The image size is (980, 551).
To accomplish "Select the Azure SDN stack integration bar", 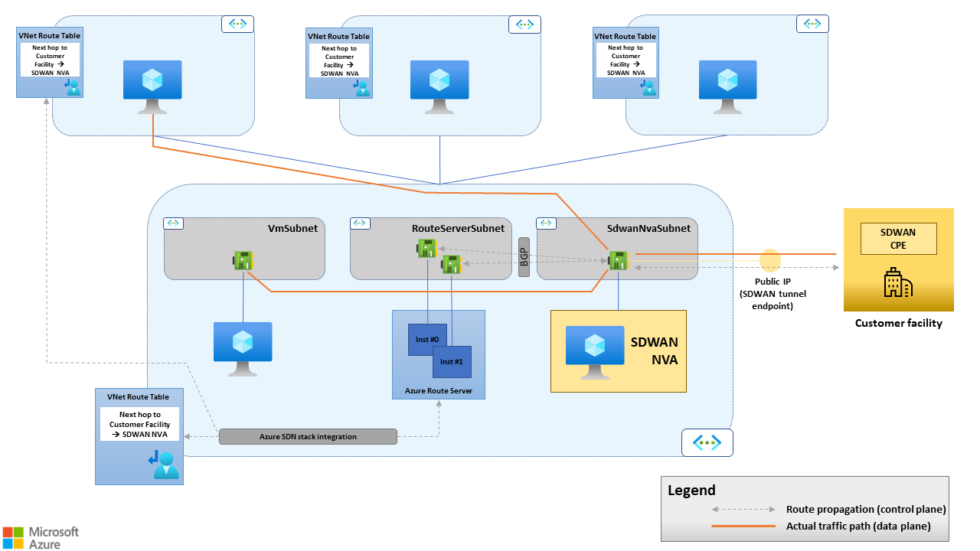I will (308, 437).
